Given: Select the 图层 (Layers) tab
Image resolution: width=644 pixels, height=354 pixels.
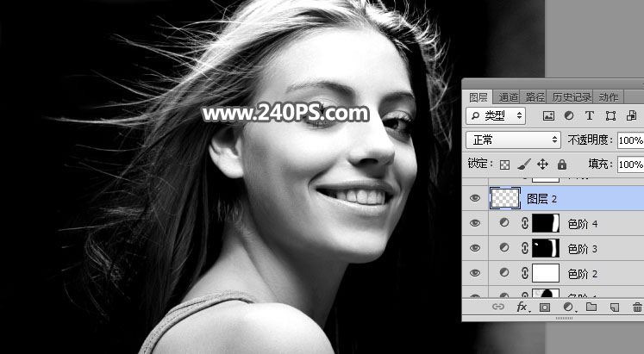Looking at the screenshot, I should [x=478, y=97].
